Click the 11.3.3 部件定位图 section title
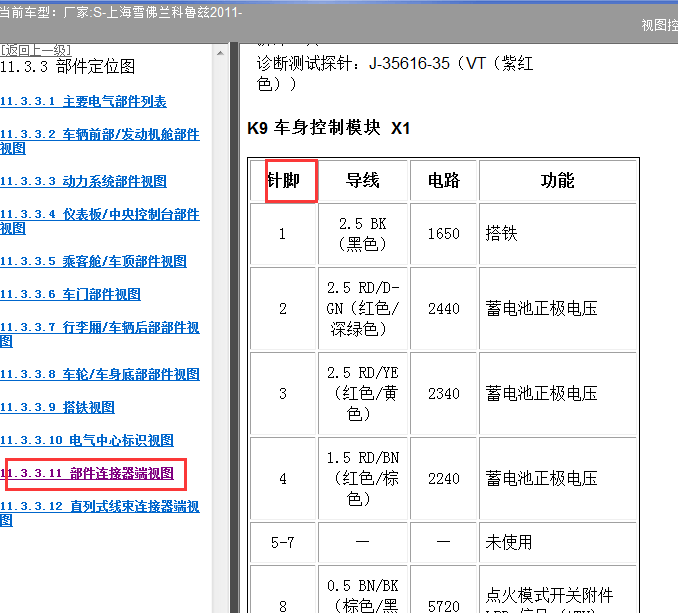Viewport: 678px width, 613px height. pos(68,67)
